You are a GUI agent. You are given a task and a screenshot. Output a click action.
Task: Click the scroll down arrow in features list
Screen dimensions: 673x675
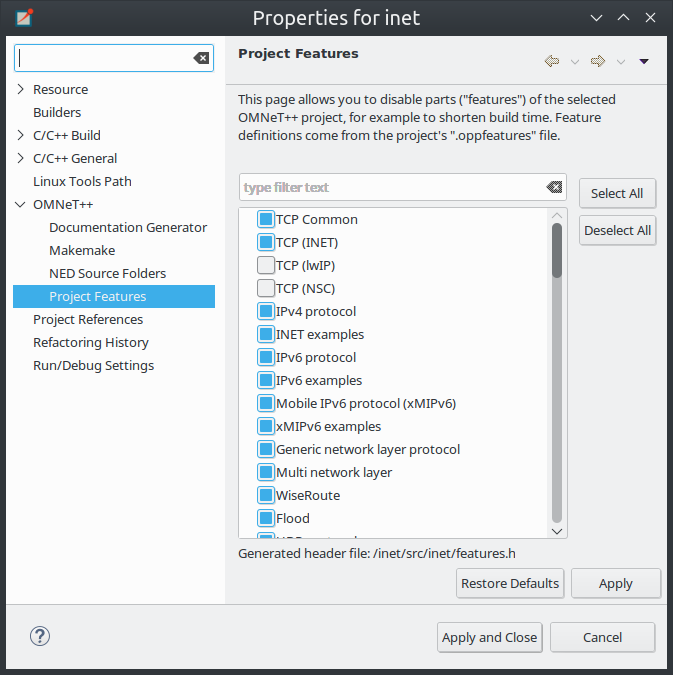(557, 532)
